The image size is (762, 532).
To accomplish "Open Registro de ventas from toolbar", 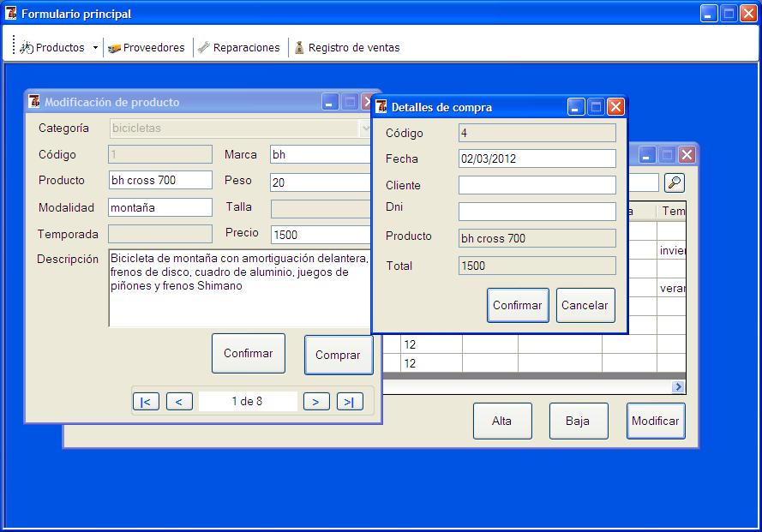I will [347, 48].
